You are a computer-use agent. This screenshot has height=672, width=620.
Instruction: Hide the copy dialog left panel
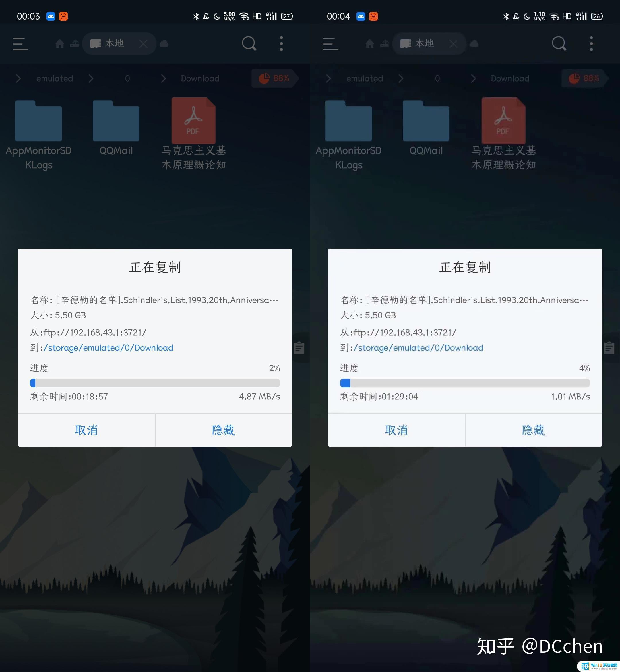223,430
